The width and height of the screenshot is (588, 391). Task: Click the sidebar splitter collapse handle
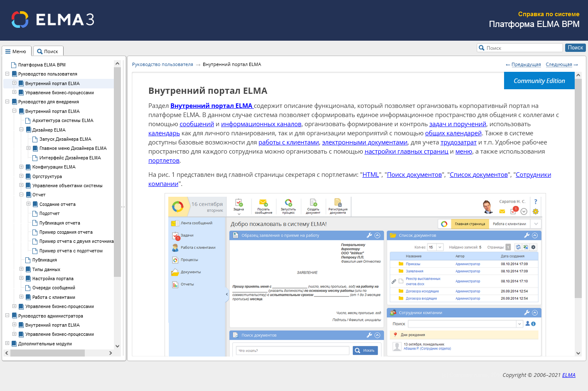[123, 206]
